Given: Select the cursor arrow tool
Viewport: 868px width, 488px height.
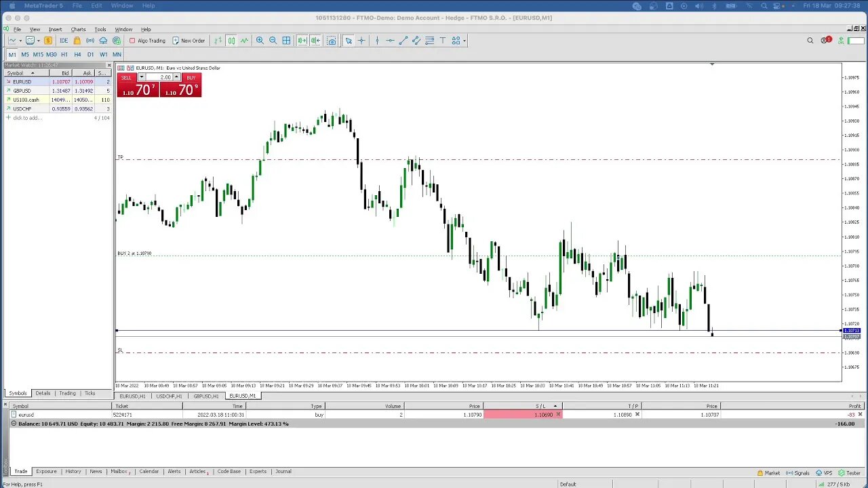Looking at the screenshot, I should point(348,41).
